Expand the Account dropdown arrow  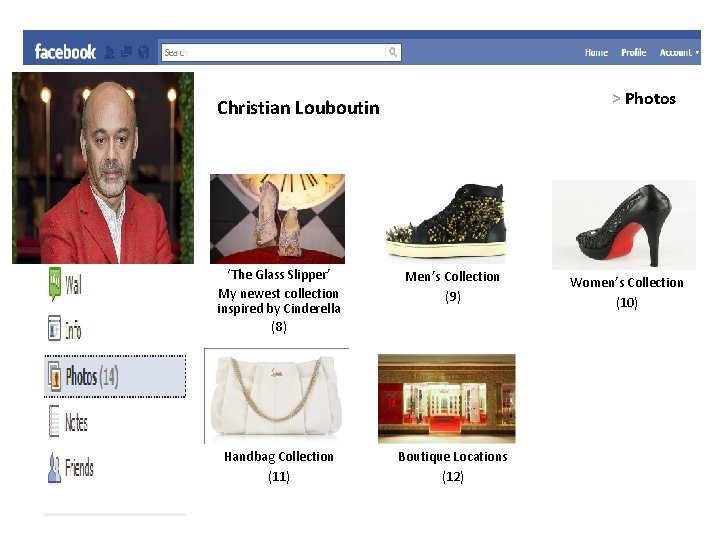pyautogui.click(x=697, y=53)
